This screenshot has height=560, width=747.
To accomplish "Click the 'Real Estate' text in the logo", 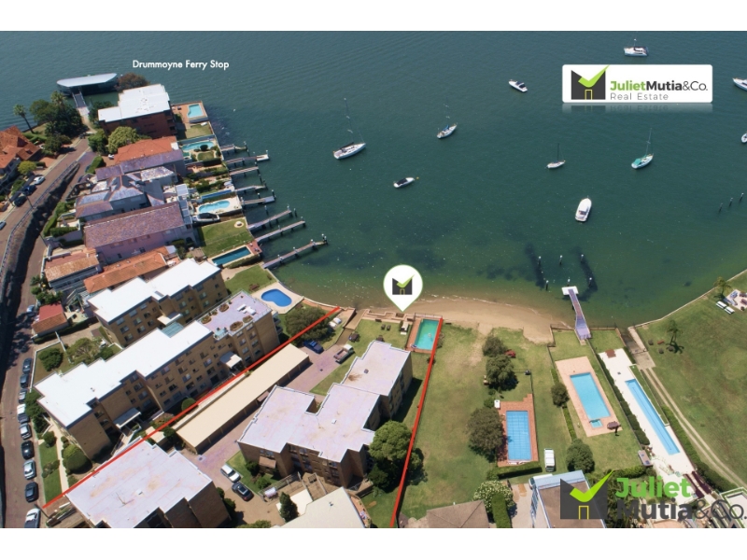I will click(x=639, y=97).
